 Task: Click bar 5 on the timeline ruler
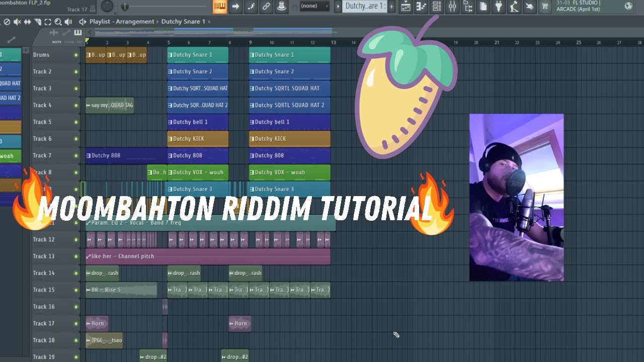pos(169,43)
